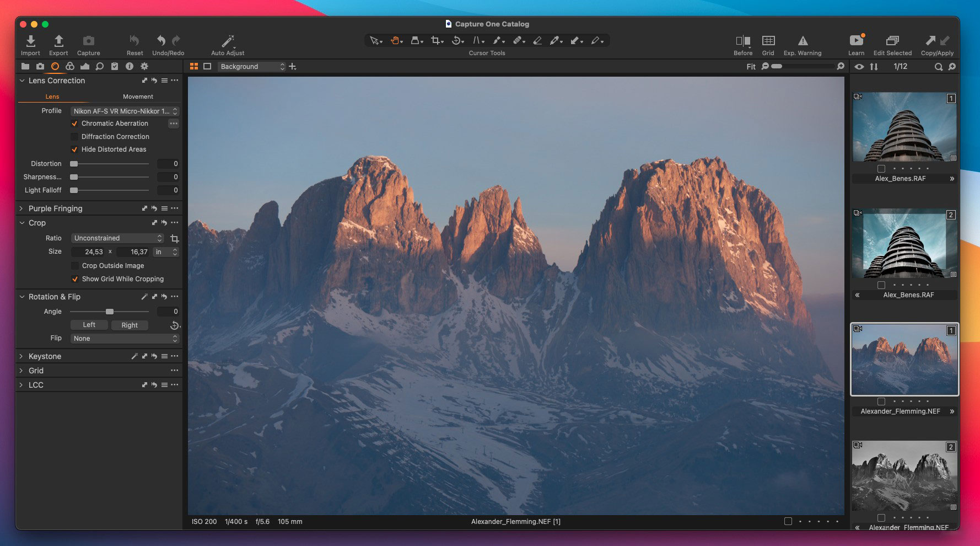The height and width of the screenshot is (546, 980).
Task: Click the Rotation Angle slider handle
Action: pos(110,312)
